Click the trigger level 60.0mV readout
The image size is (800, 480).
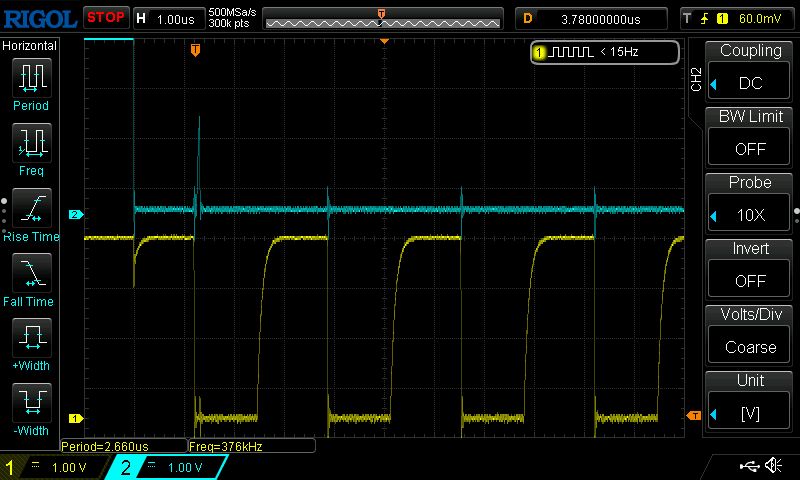760,19
